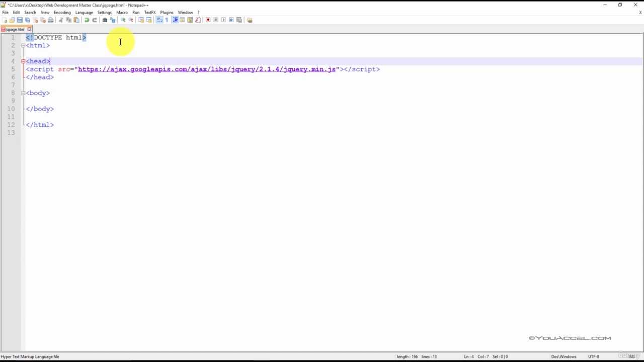Open the Settings menu
The height and width of the screenshot is (362, 644).
[105, 13]
